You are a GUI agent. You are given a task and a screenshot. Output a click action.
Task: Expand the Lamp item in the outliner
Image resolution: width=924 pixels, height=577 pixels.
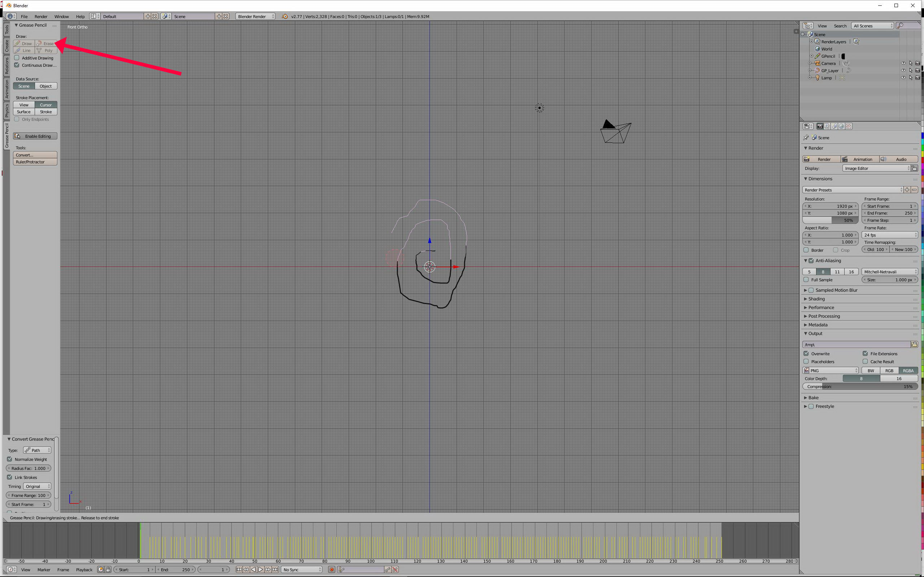pyautogui.click(x=810, y=78)
